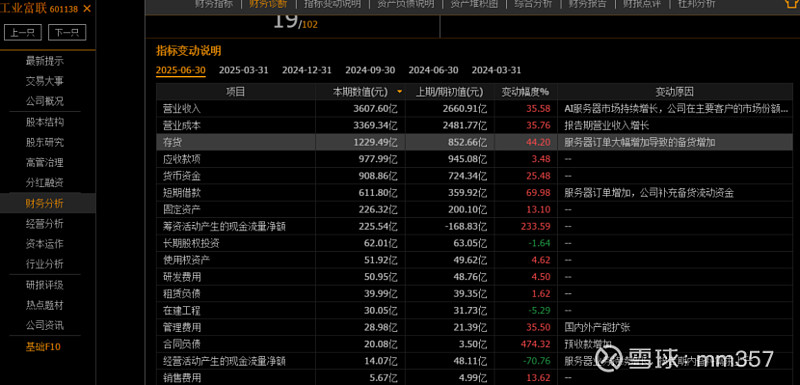This screenshot has width=800, height=385.
Task: Click the 上期/期初值(元) column header
Action: (x=449, y=92)
